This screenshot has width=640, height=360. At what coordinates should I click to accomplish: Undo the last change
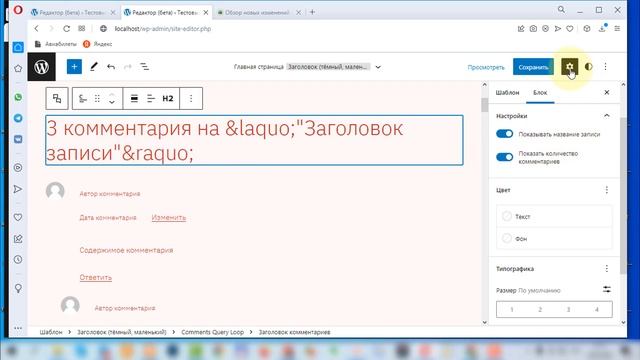(x=111, y=67)
